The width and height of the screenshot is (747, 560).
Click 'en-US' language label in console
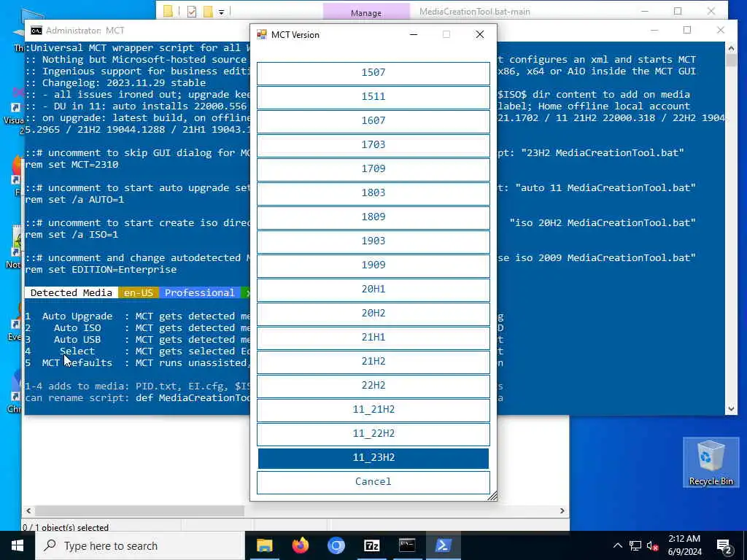pos(139,292)
